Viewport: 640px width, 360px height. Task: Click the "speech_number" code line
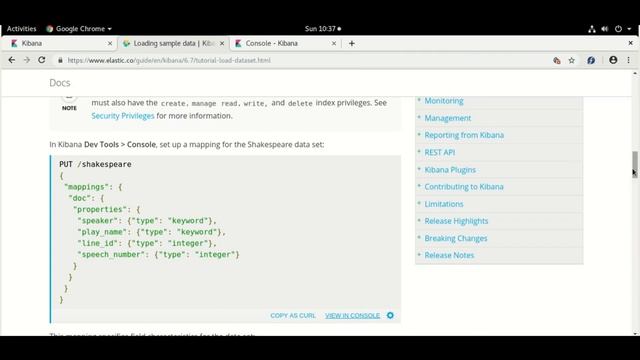coord(158,255)
